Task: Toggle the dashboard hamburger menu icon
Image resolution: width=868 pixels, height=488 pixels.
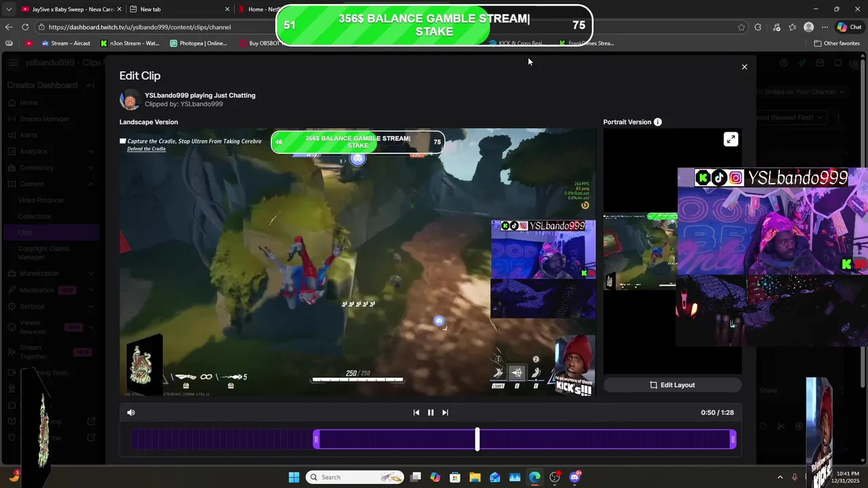Action: 14,63
